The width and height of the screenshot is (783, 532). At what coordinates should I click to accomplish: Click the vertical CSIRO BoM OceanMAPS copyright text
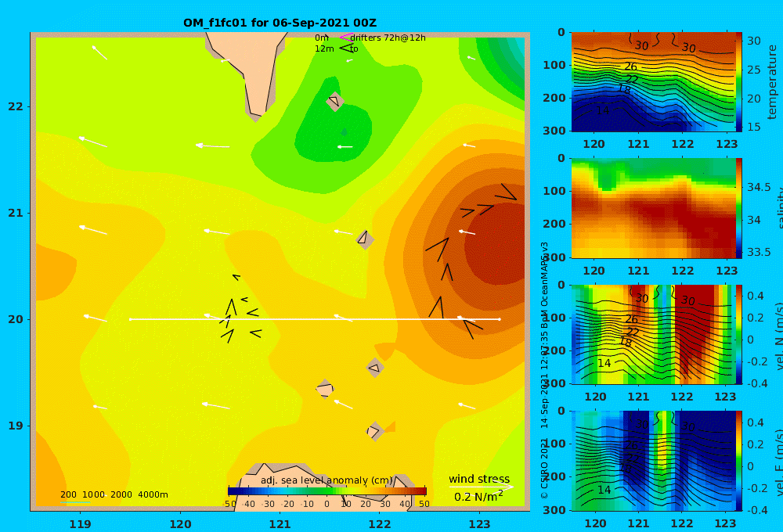544,370
